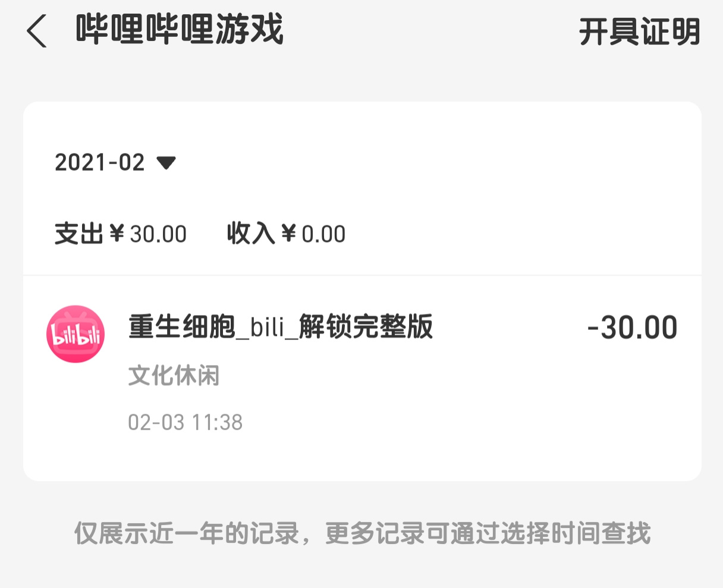Tap the 哔哩哔哩游戏 page title
The image size is (723, 588).
180,30
